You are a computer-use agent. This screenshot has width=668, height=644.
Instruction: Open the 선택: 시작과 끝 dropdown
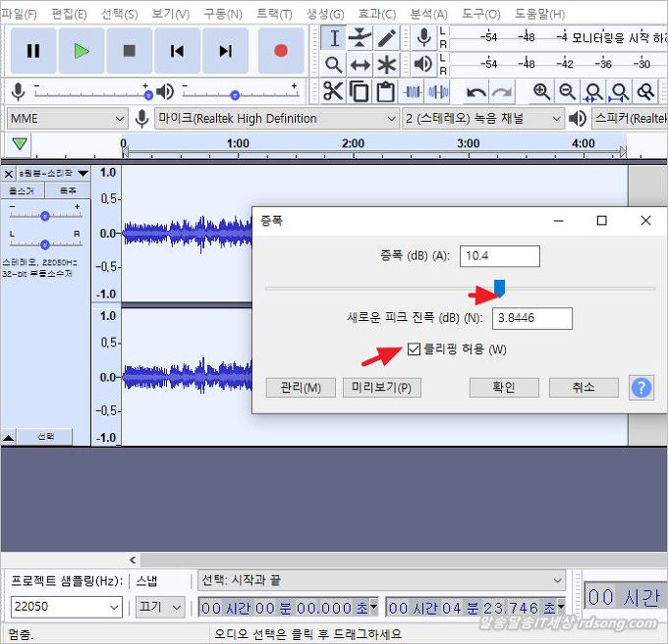(x=382, y=580)
